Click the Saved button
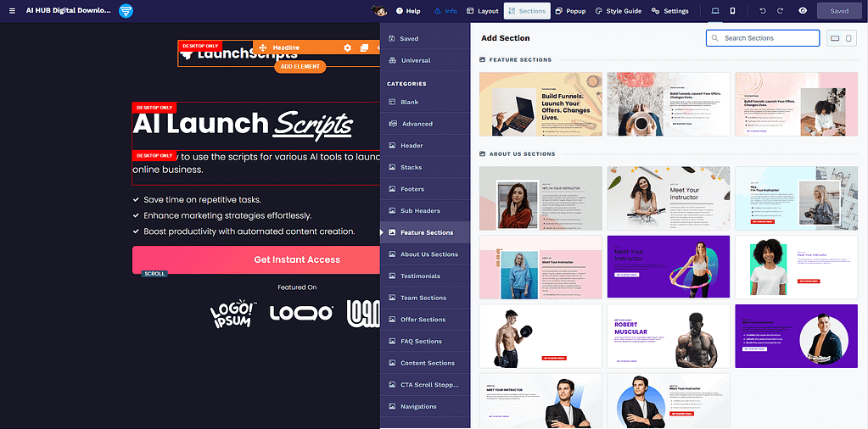This screenshot has width=868, height=429. click(839, 11)
